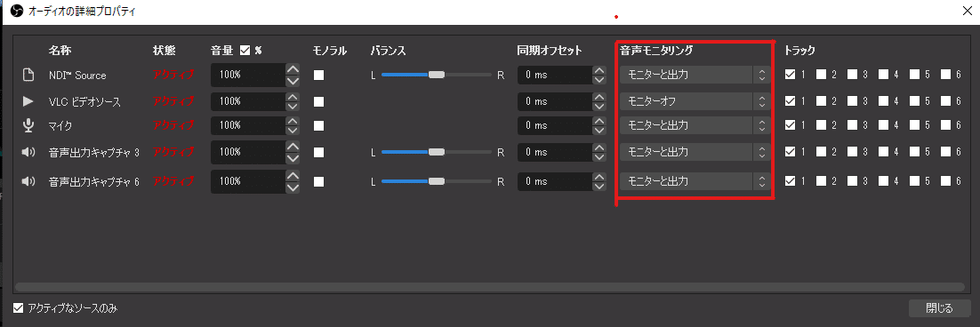Click the 音声モニタリング column header
980x327 pixels.
pos(656,50)
